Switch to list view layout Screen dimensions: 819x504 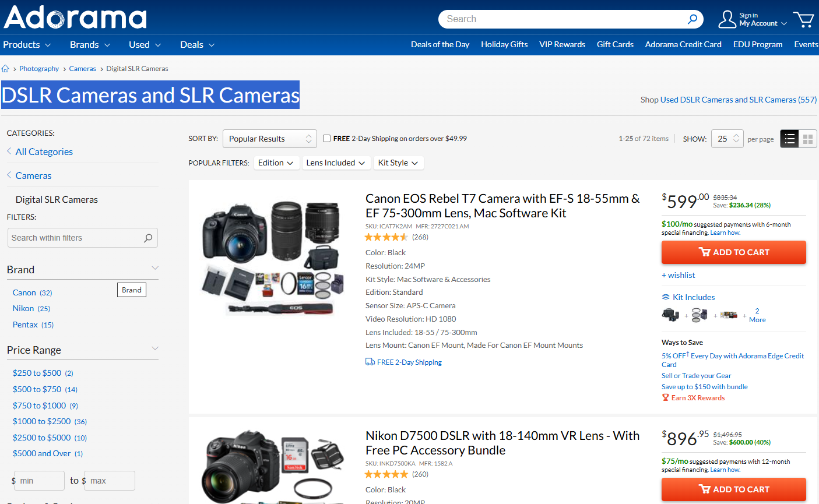click(x=790, y=139)
